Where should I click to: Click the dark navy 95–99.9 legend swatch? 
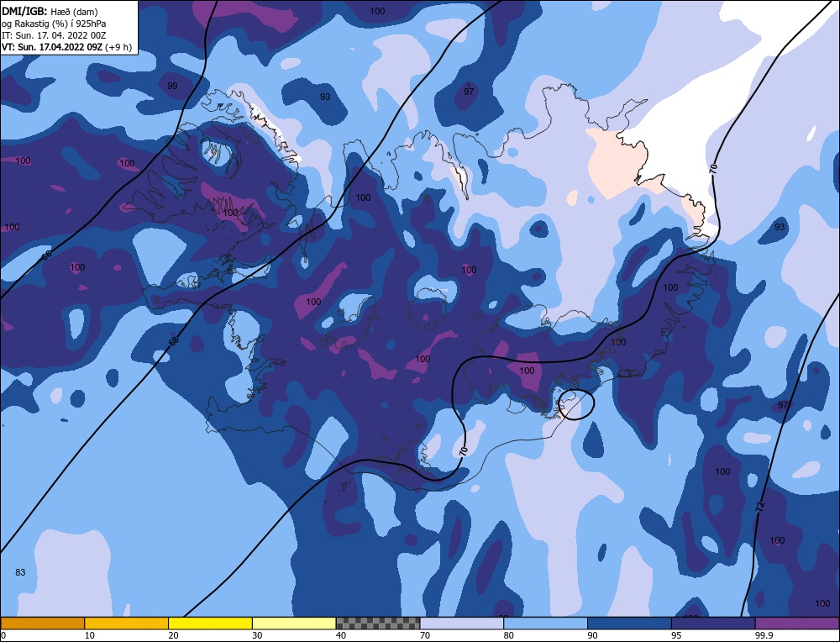tap(713, 623)
